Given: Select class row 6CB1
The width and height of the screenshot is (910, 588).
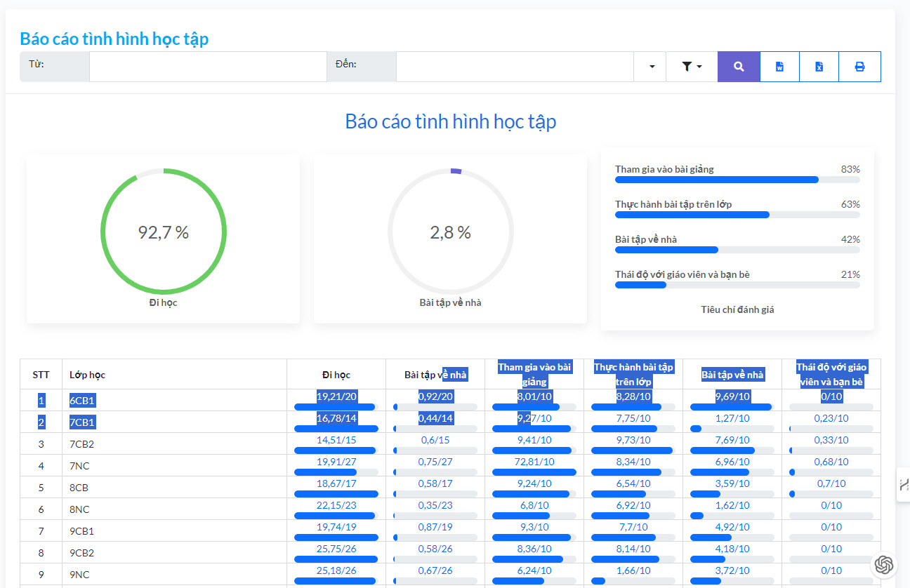Looking at the screenshot, I should click(450, 401).
